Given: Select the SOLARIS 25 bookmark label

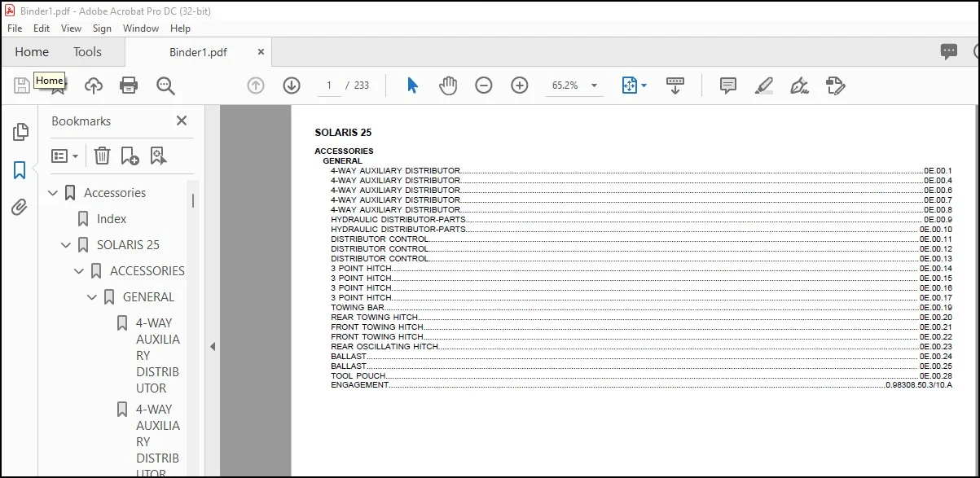Looking at the screenshot, I should pyautogui.click(x=128, y=245).
